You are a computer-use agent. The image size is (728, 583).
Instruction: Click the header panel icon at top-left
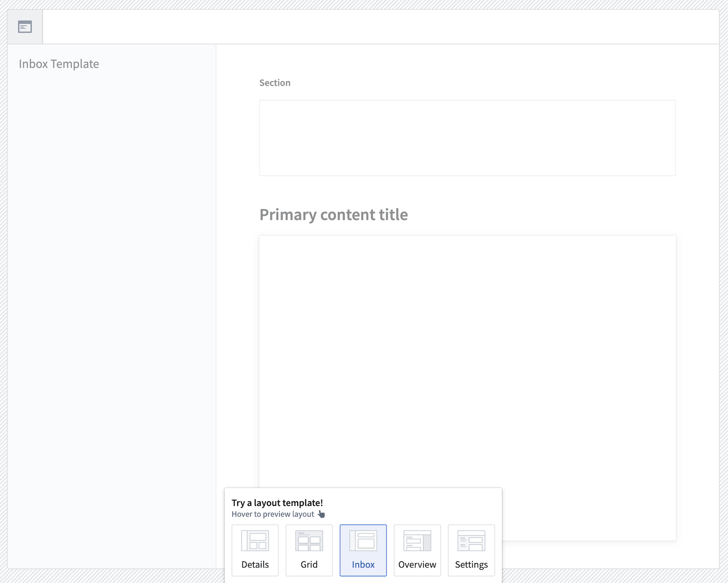click(25, 27)
